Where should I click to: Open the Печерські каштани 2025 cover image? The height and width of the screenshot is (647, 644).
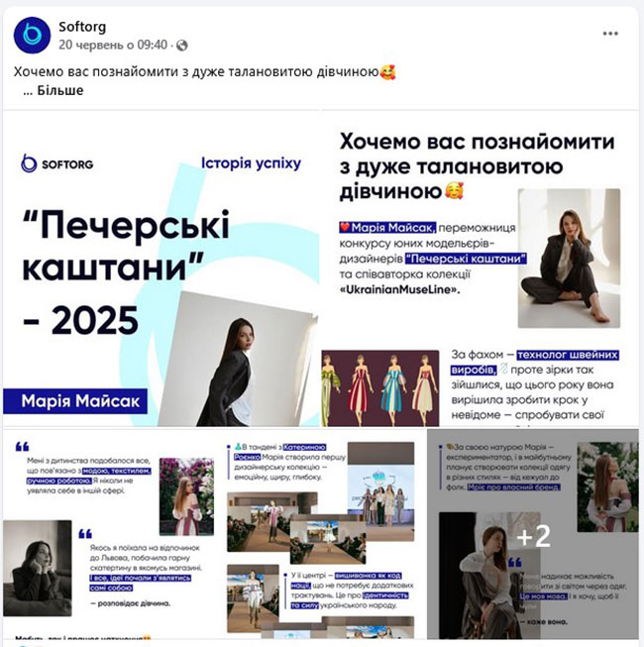(161, 269)
